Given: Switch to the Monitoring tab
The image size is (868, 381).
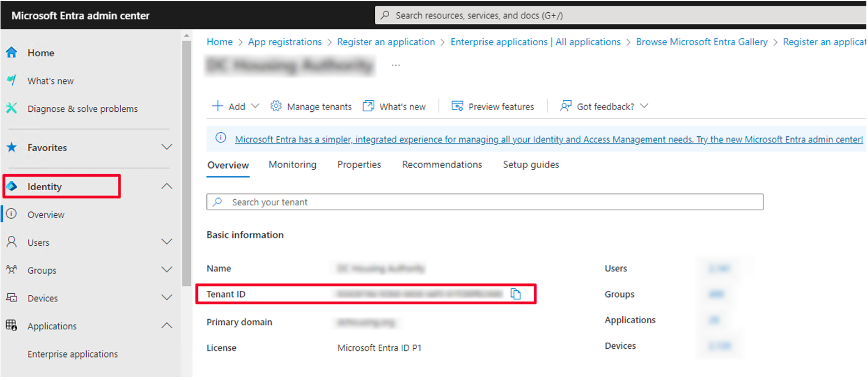Looking at the screenshot, I should tap(292, 165).
